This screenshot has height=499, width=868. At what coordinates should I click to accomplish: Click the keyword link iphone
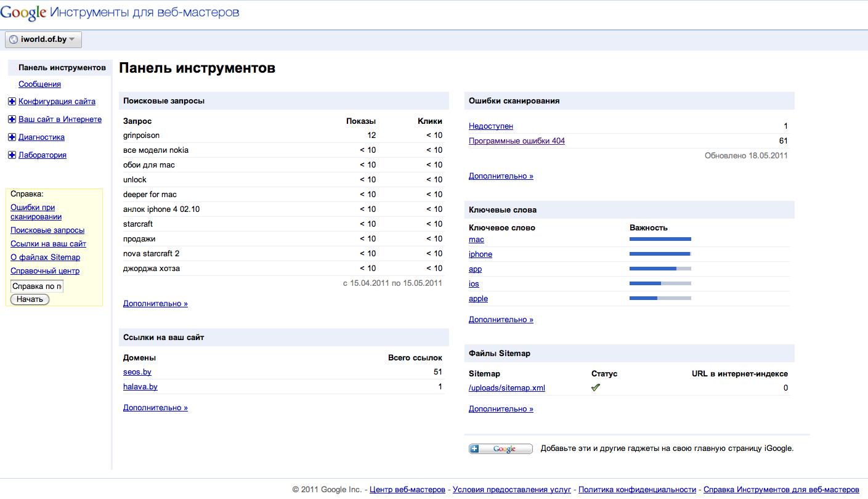coord(481,254)
